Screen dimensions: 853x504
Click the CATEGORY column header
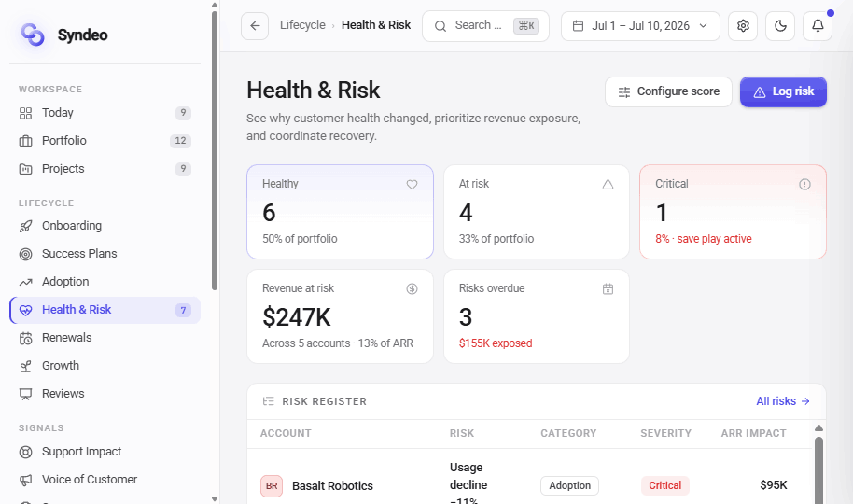pos(568,433)
